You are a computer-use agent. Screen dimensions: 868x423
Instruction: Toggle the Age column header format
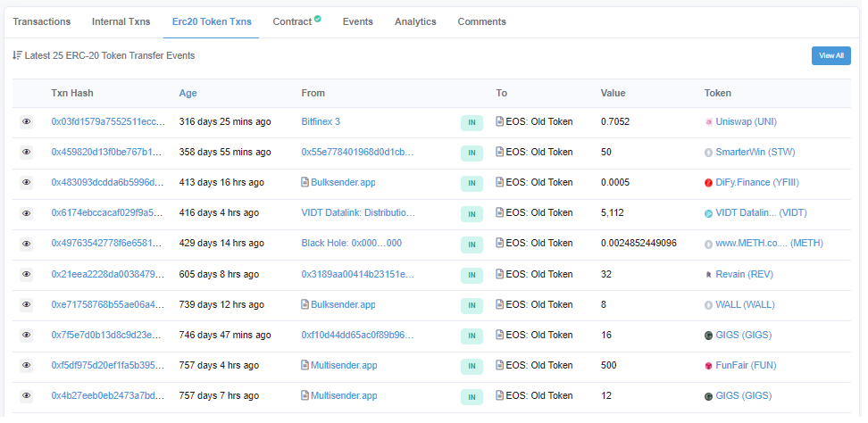coord(188,93)
